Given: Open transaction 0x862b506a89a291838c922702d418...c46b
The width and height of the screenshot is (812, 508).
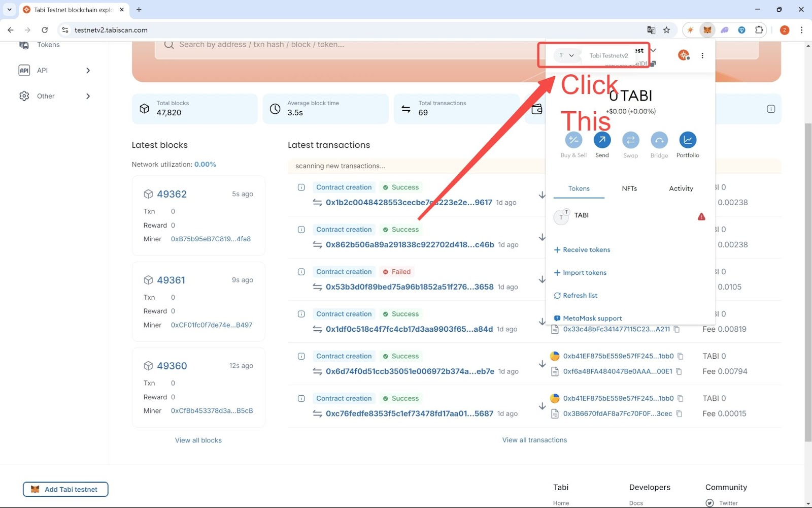Looking at the screenshot, I should [410, 244].
